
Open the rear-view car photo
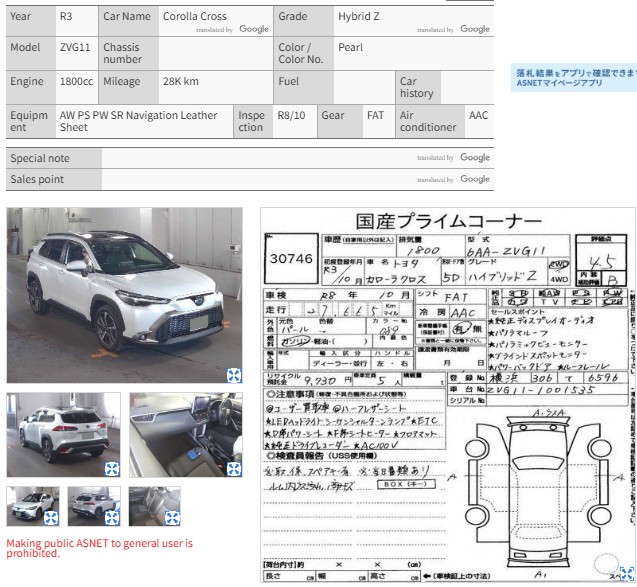tap(63, 435)
